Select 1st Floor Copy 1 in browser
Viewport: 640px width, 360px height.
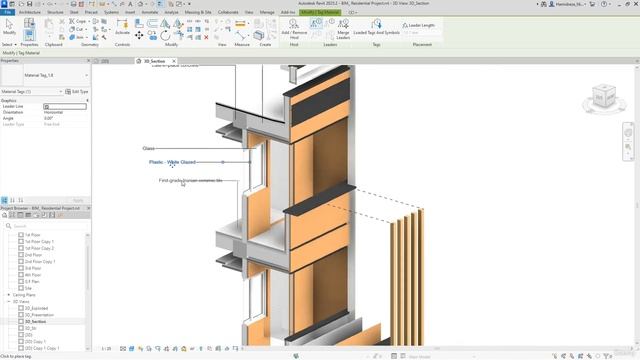click(39, 242)
